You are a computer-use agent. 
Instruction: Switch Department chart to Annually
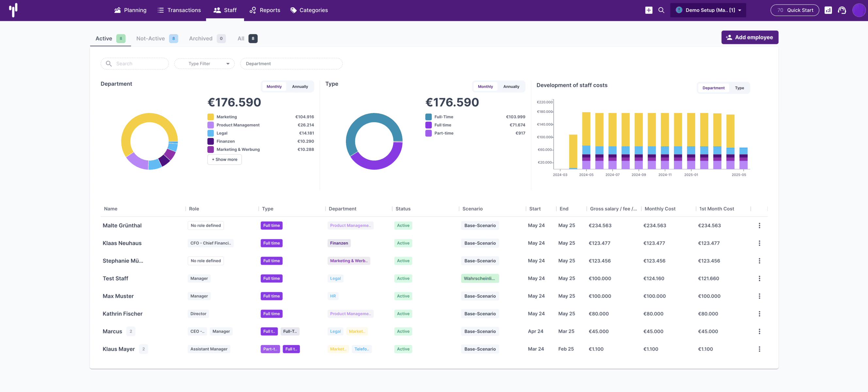pyautogui.click(x=300, y=87)
